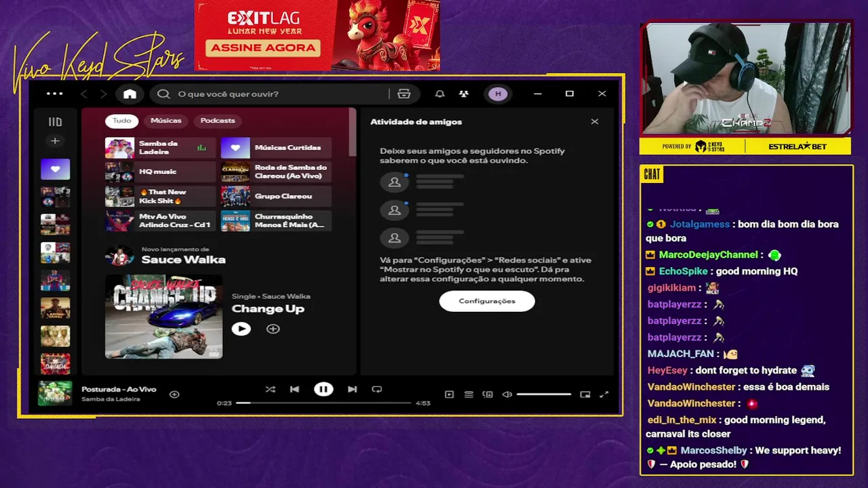Select the Podcasts filter chip
This screenshot has height=488, width=868.
point(218,121)
